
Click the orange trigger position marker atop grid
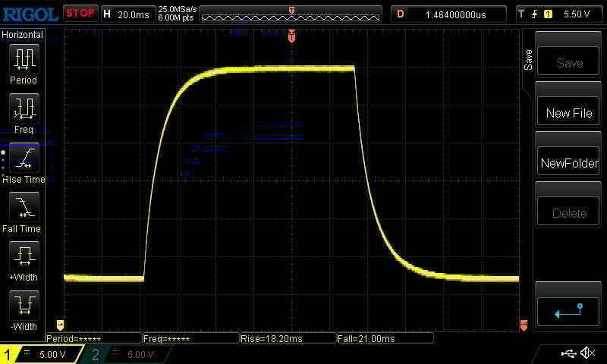click(291, 36)
